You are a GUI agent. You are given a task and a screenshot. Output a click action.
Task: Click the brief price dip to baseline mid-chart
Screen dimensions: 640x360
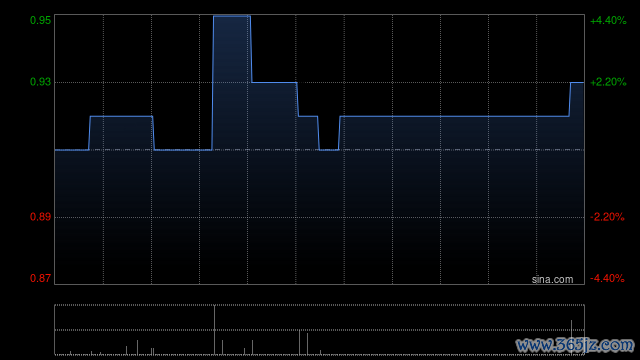(329, 150)
